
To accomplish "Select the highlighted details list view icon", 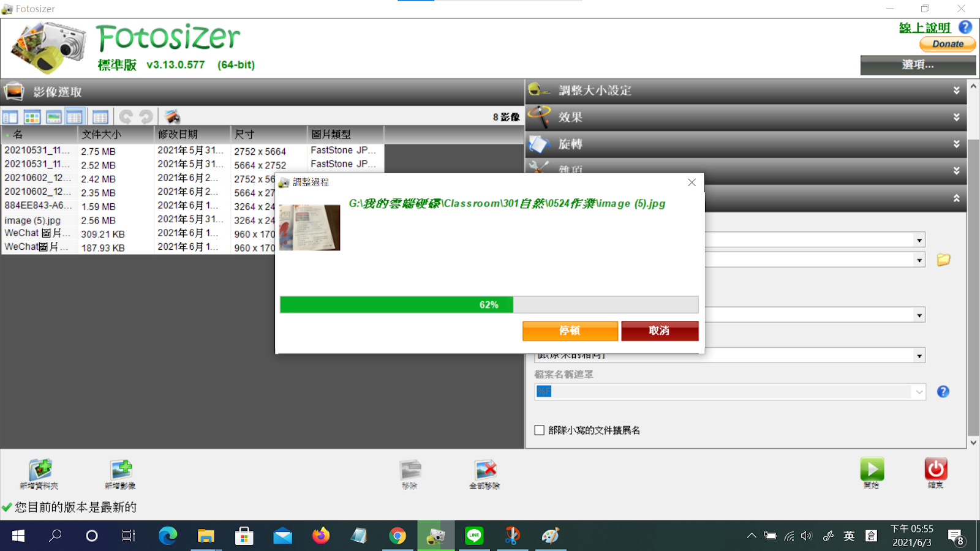I will (x=74, y=116).
